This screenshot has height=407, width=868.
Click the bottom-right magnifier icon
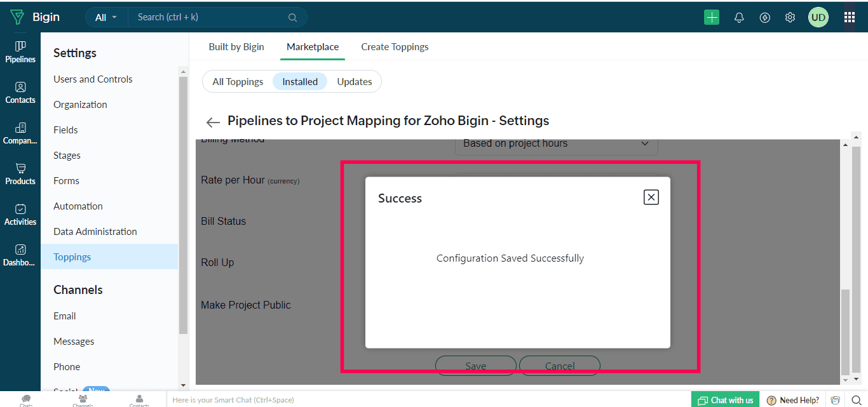(856, 400)
